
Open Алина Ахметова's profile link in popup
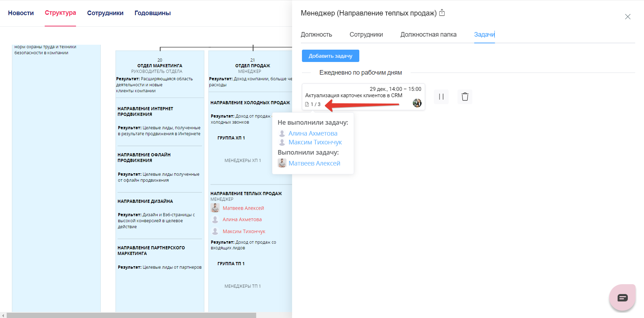click(x=312, y=133)
